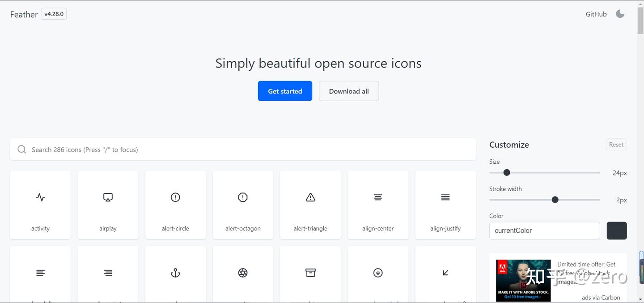Toggle dark mode with moon icon
The width and height of the screenshot is (644, 303).
pos(620,14)
